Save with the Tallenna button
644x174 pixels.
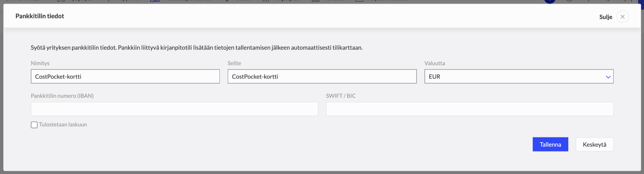(x=550, y=144)
